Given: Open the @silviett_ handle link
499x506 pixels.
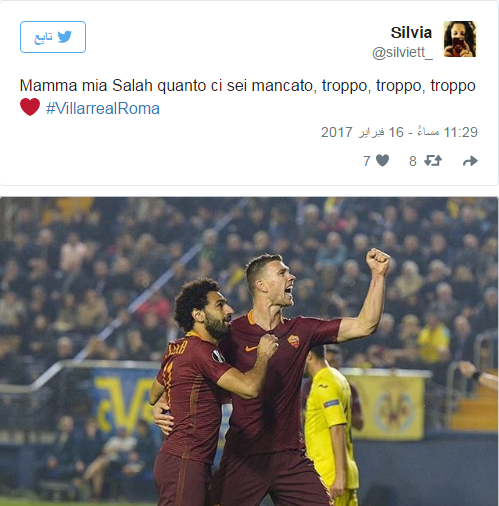Looking at the screenshot, I should coord(402,52).
